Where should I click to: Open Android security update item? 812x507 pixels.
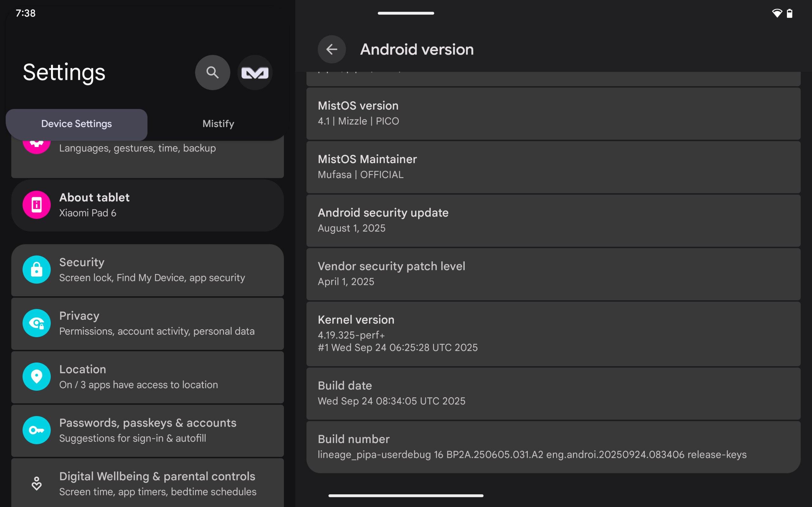[x=553, y=220]
